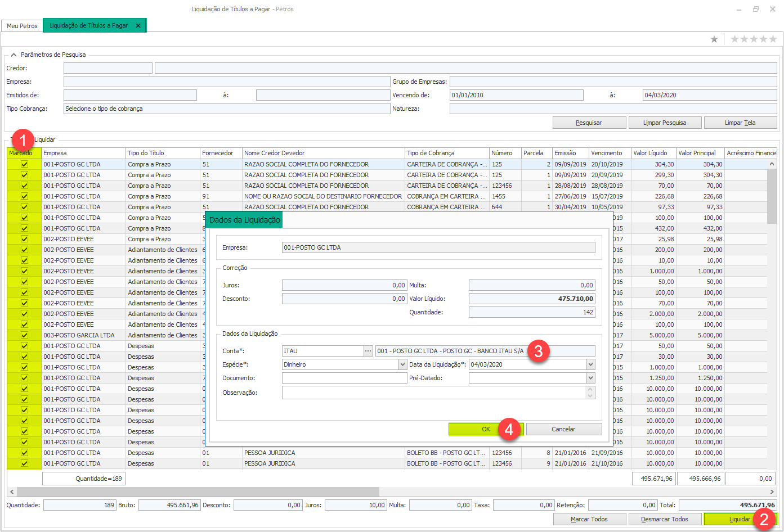
Task: Click the Vencendo de field with 01/01/2010
Action: coord(517,95)
